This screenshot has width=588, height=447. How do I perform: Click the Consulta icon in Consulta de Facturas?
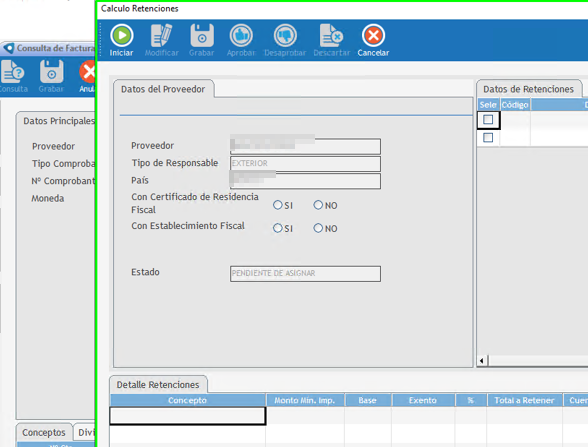pyautogui.click(x=12, y=71)
